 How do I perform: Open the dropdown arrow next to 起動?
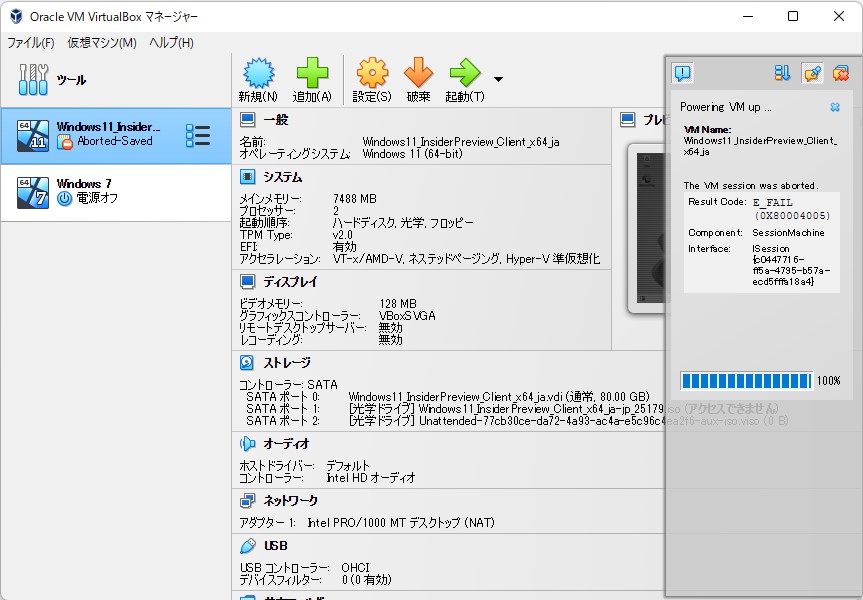[498, 79]
